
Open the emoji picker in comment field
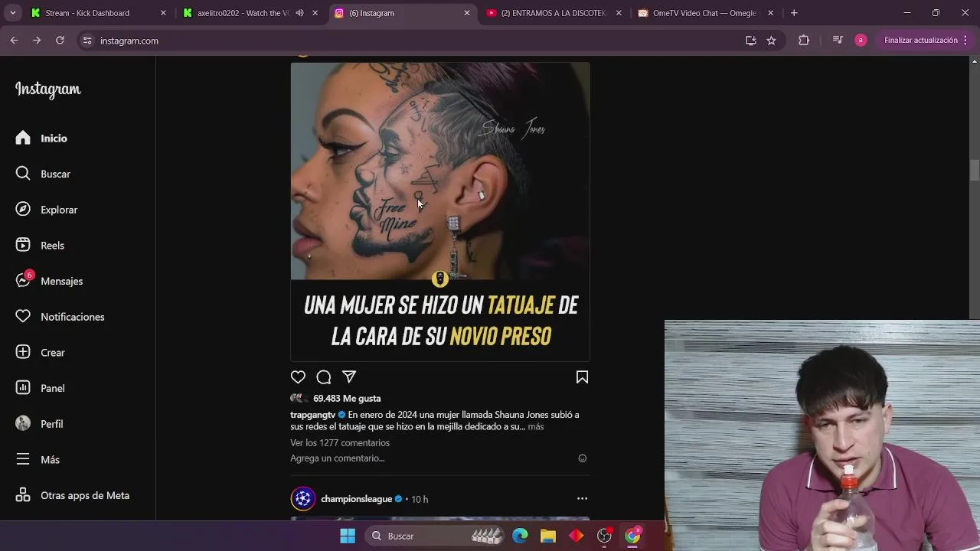click(582, 458)
